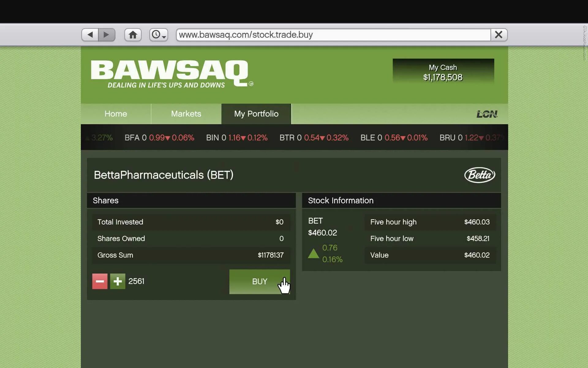
Task: Switch to the LCN exchange logo
Action: tap(487, 114)
